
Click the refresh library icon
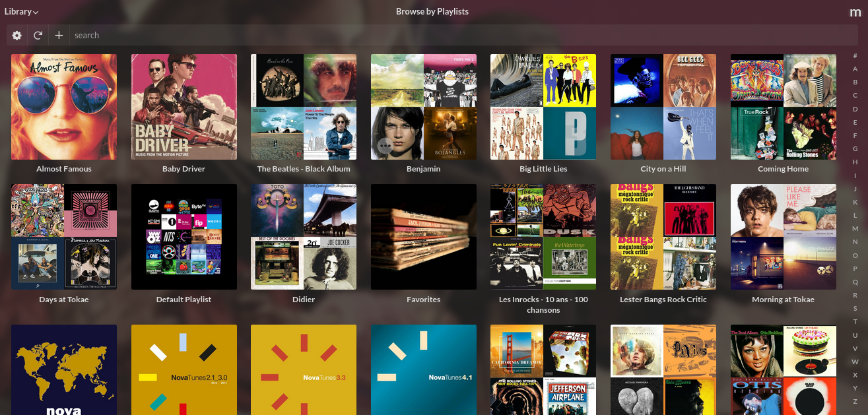(38, 36)
